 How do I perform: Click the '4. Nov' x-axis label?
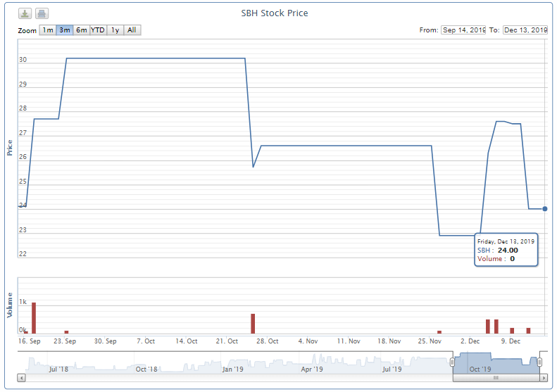point(308,341)
